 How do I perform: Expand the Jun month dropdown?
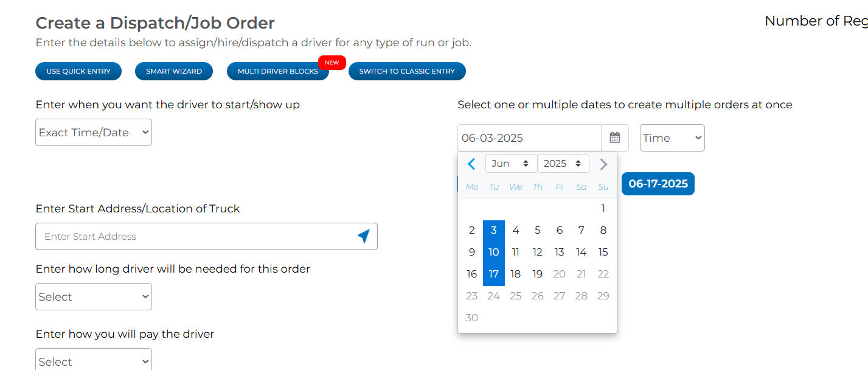(511, 164)
